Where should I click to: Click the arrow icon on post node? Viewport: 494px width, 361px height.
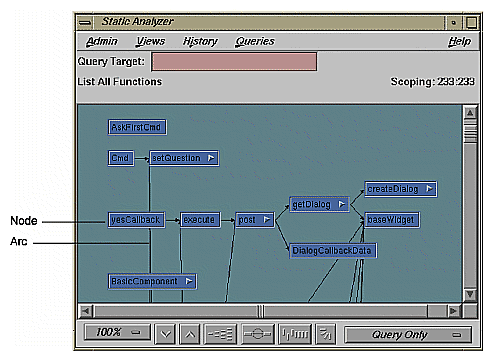click(x=267, y=220)
